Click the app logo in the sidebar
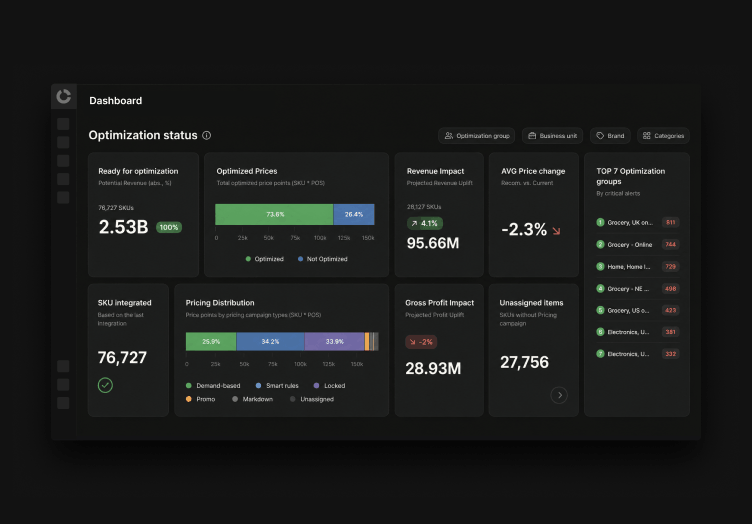The height and width of the screenshot is (524, 752). pos(63,96)
